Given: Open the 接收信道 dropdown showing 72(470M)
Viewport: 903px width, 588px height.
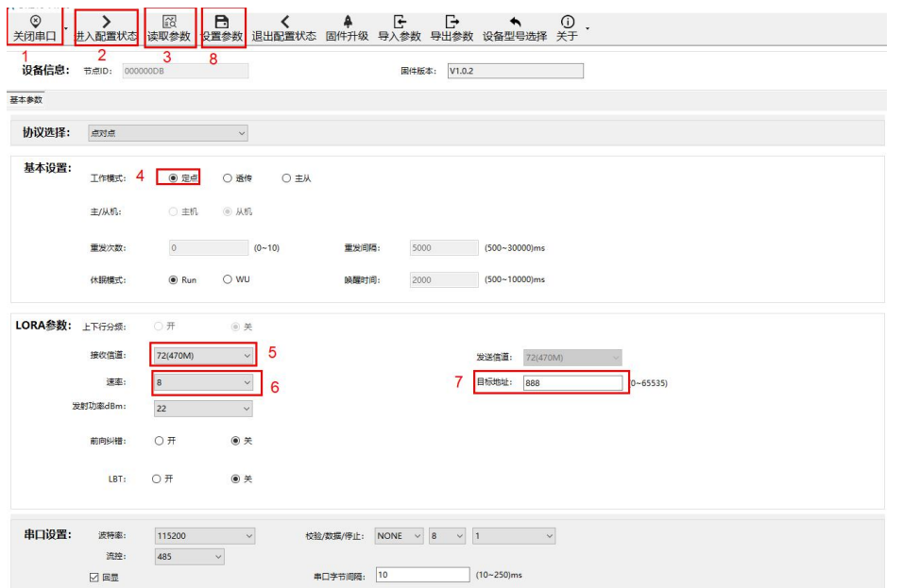Looking at the screenshot, I should 203,356.
